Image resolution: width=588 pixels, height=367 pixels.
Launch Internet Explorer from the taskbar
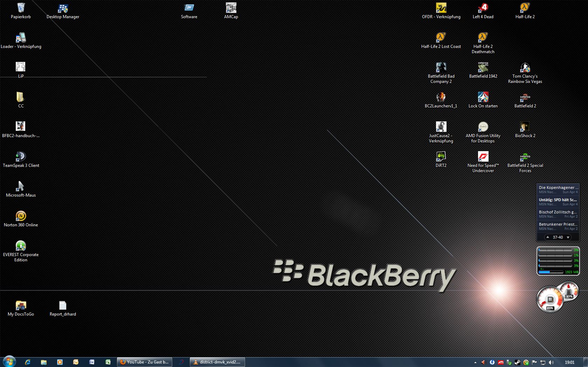point(28,362)
